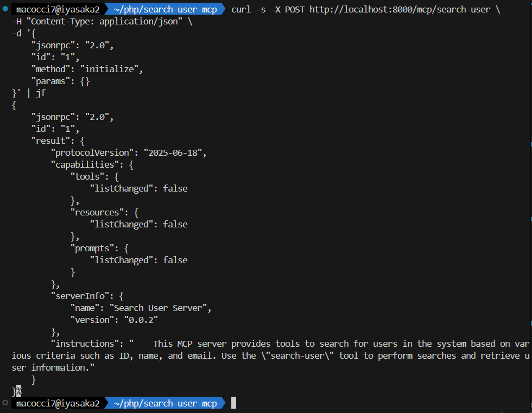Click the hollow circle beside the last prompt
This screenshot has height=413, width=532.
point(5,403)
